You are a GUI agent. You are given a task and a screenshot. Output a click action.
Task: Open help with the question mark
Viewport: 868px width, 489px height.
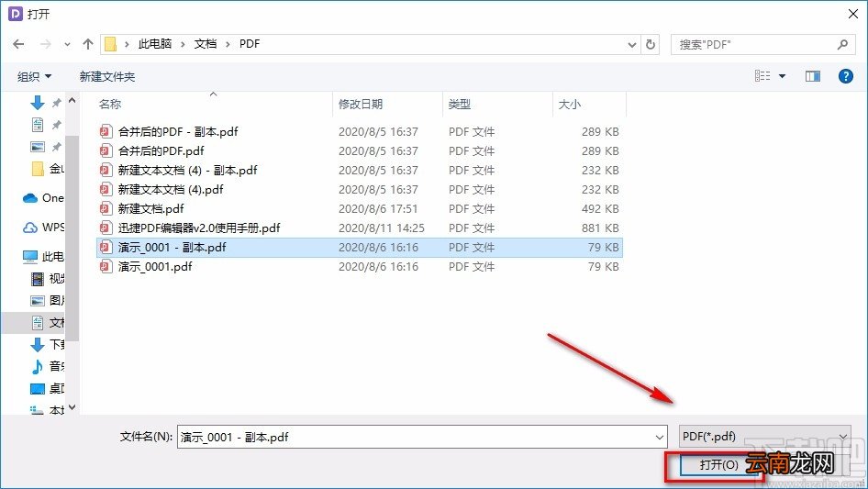coord(845,76)
